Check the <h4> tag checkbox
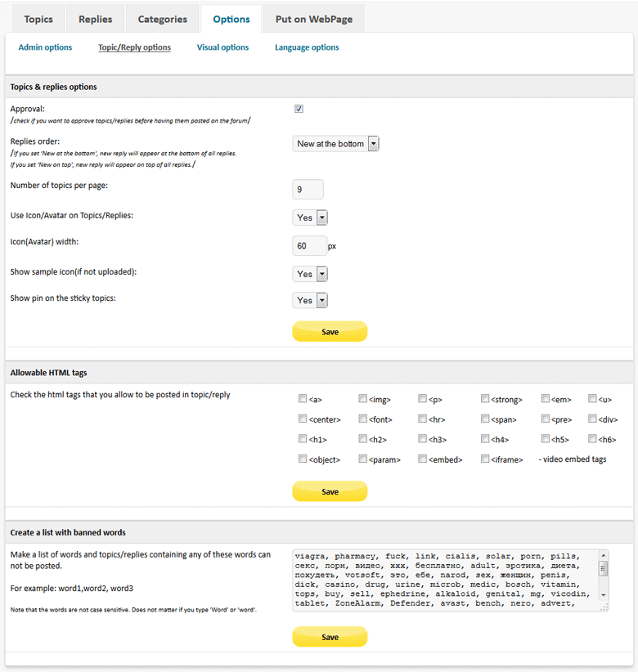 tap(485, 438)
